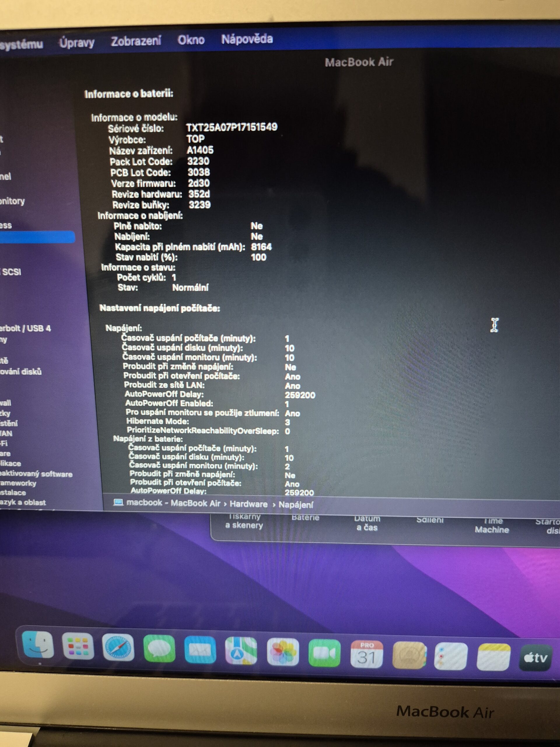The image size is (560, 747).
Task: Open the Notes app in Dock
Action: pyautogui.click(x=493, y=657)
